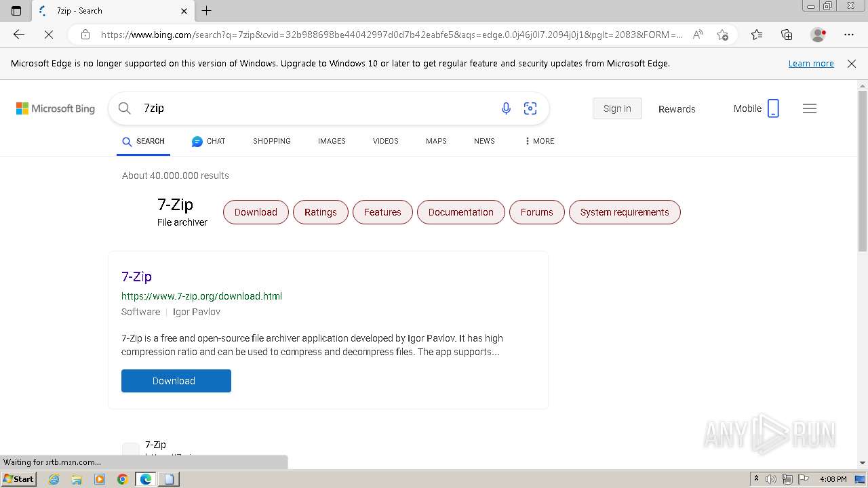868x488 pixels.
Task: Click the 'System requirements' filter chip
Action: pos(625,212)
